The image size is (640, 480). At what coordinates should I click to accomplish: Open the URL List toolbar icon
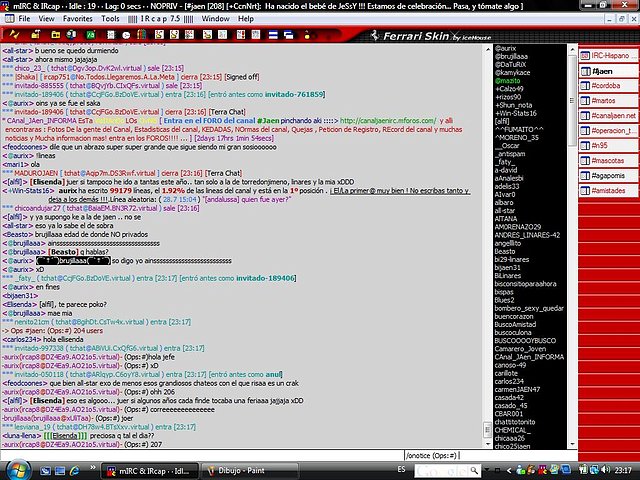[256, 35]
